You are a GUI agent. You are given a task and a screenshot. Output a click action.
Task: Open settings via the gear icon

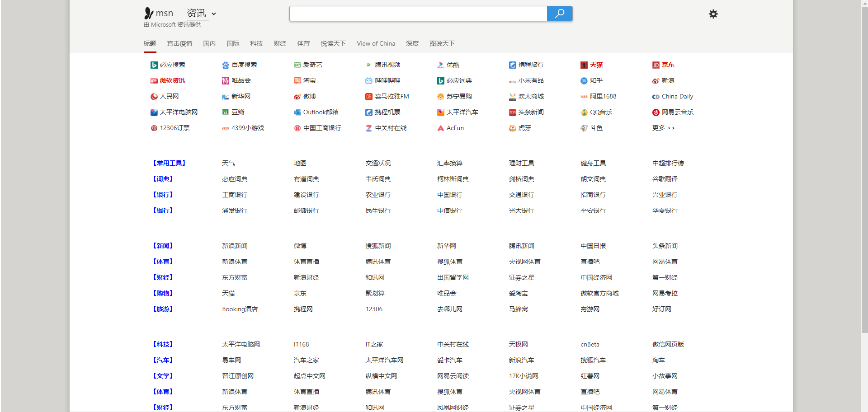click(713, 14)
